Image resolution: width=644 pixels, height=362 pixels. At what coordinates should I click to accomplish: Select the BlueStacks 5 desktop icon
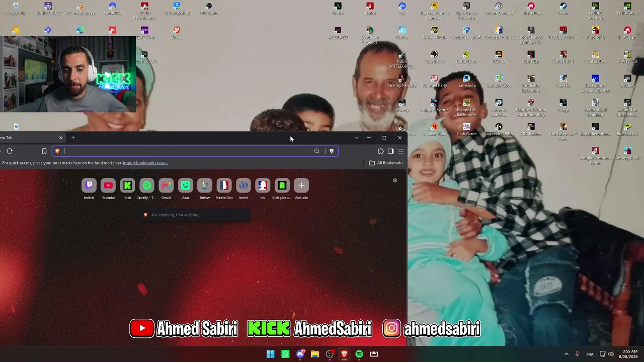point(627,129)
